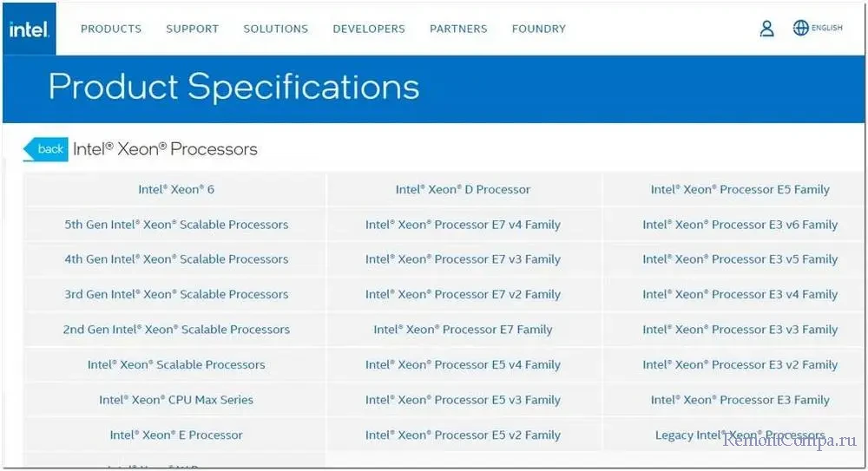Select 5th Gen Xeon Scalable Processors
The image size is (868, 471).
pyautogui.click(x=176, y=225)
